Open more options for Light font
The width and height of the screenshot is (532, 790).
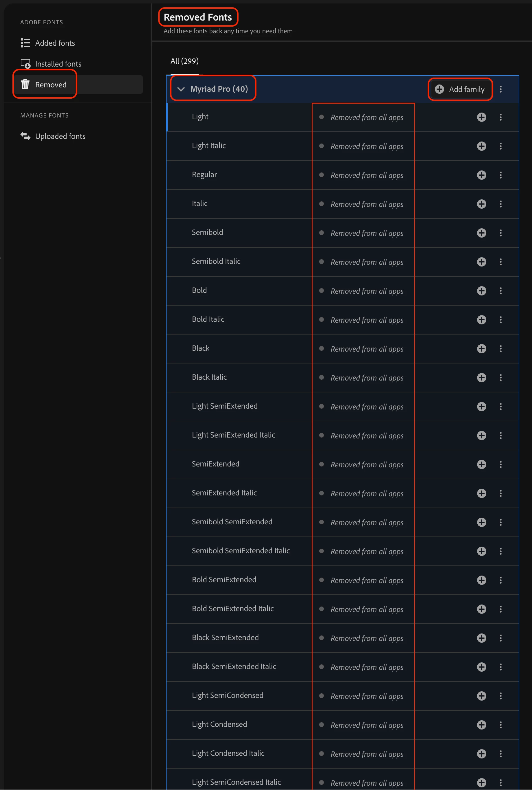point(501,117)
